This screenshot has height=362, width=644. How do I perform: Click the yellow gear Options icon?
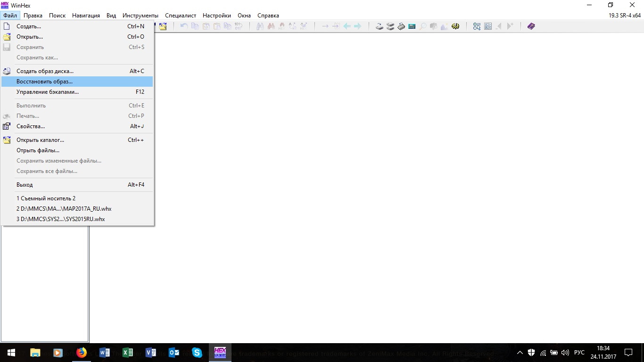pyautogui.click(x=455, y=26)
